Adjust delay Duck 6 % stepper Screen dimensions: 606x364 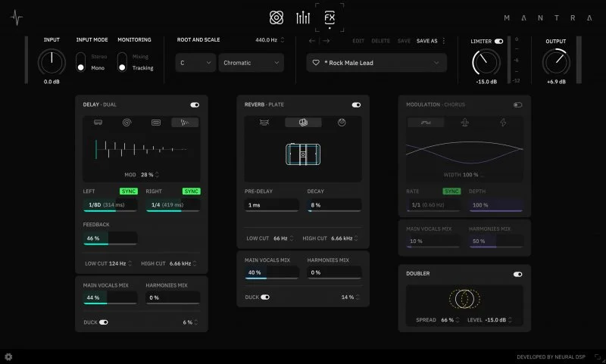click(196, 322)
